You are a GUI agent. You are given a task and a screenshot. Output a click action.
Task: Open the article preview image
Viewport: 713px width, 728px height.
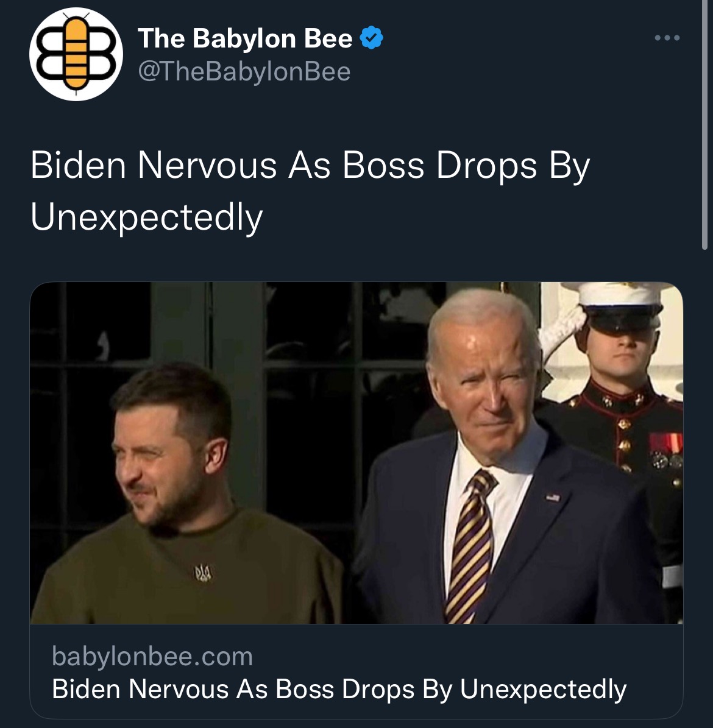click(x=357, y=453)
